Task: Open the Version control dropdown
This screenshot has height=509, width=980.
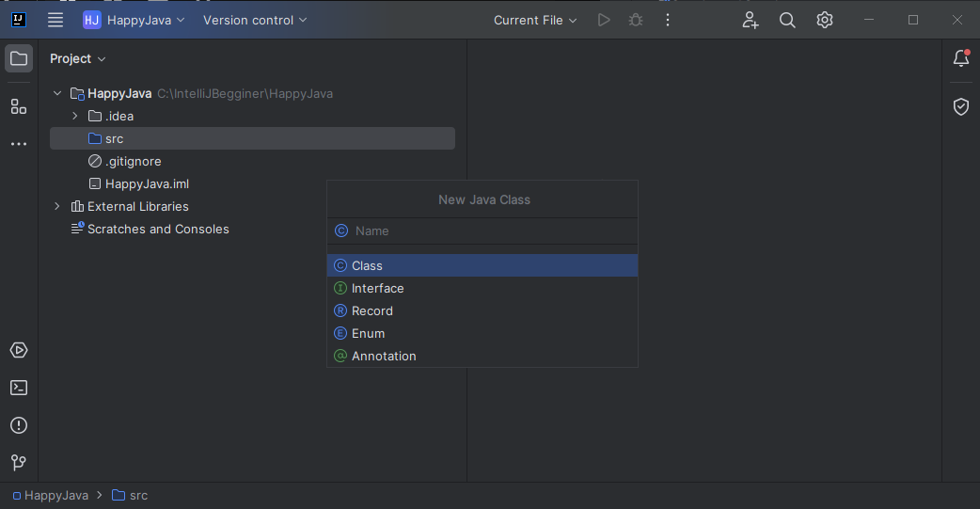Action: pos(255,20)
